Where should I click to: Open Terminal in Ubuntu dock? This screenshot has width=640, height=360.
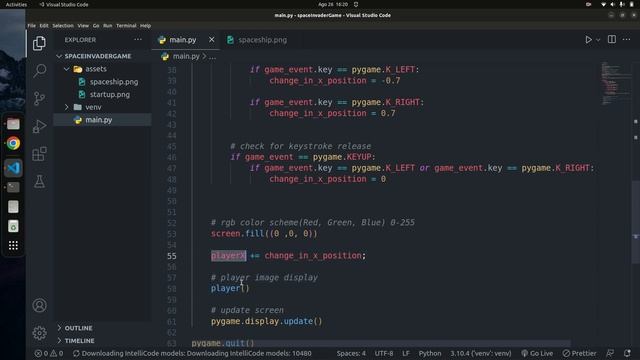[13, 187]
